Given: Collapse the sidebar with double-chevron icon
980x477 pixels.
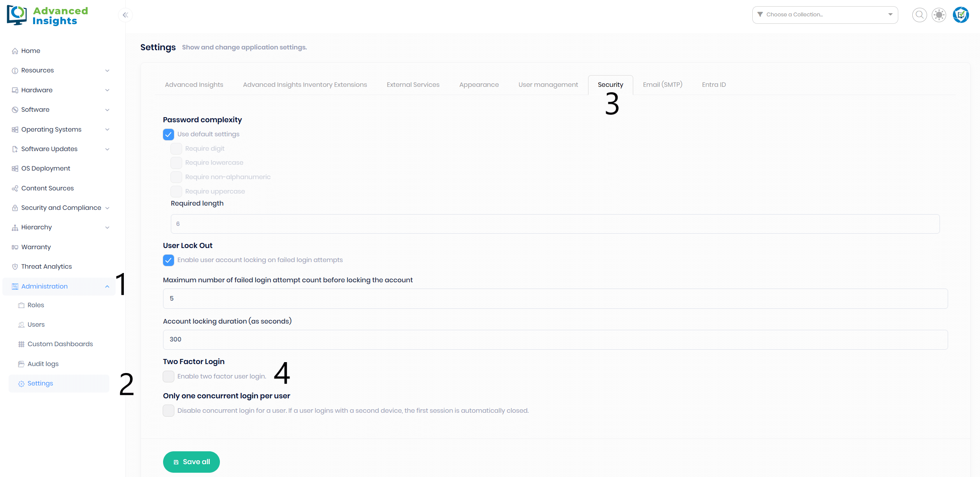Looking at the screenshot, I should pos(125,15).
